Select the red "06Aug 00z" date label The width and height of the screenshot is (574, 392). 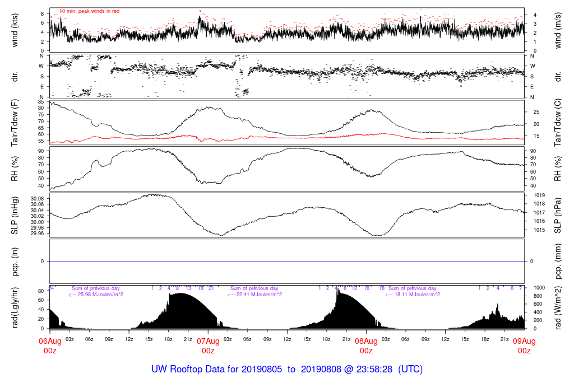[x=50, y=346]
